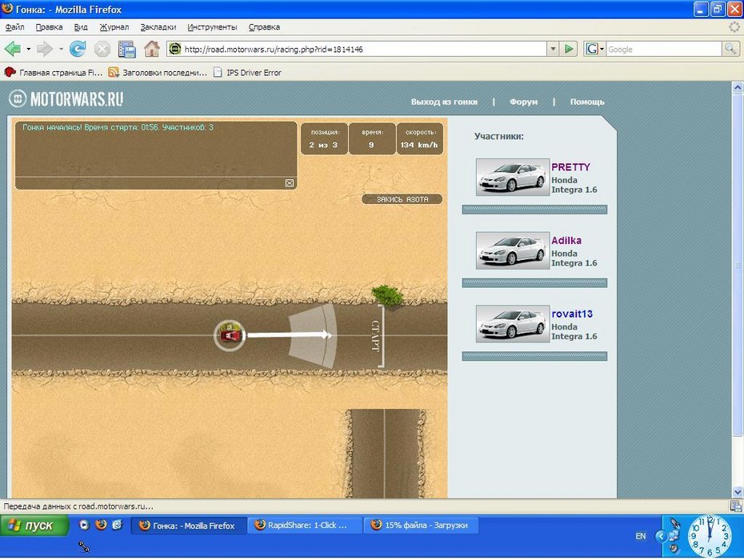Open the Главная страница Fi... bookmark
Image resolution: width=744 pixels, height=560 pixels.
pos(54,73)
